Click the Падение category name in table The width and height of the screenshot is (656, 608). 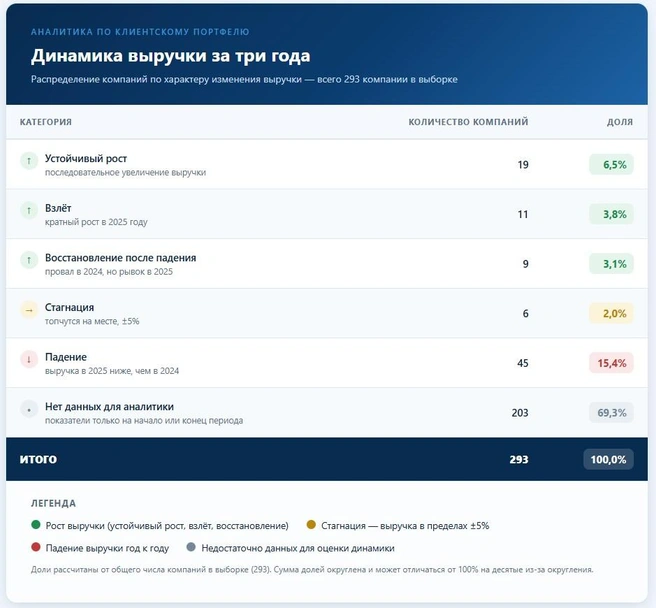pos(66,357)
